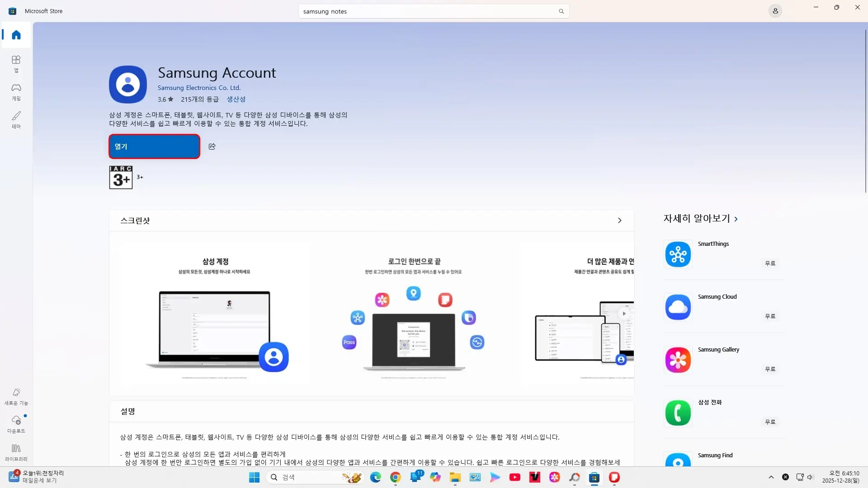Open Samsung Electronics Co. Ltd. publisher link
Viewport: 868px width, 488px height.
(199, 88)
